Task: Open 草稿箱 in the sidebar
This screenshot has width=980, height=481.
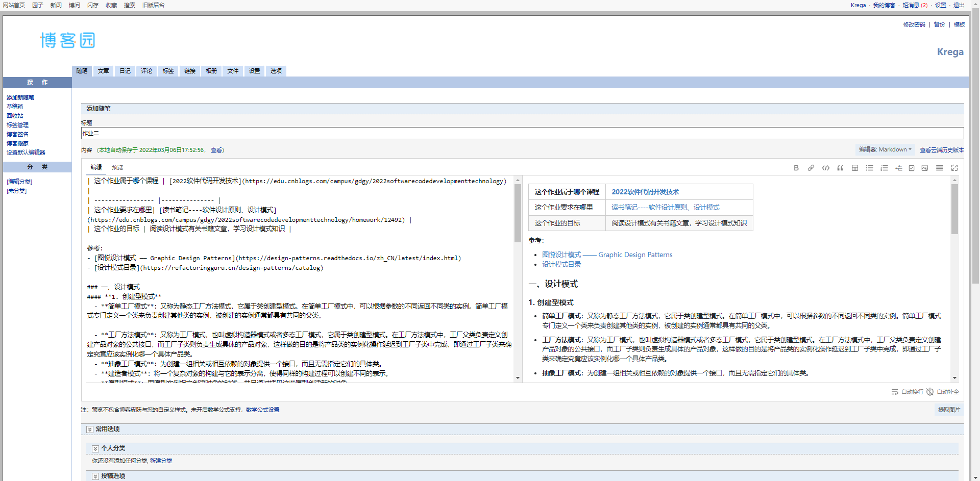Action: click(x=15, y=107)
